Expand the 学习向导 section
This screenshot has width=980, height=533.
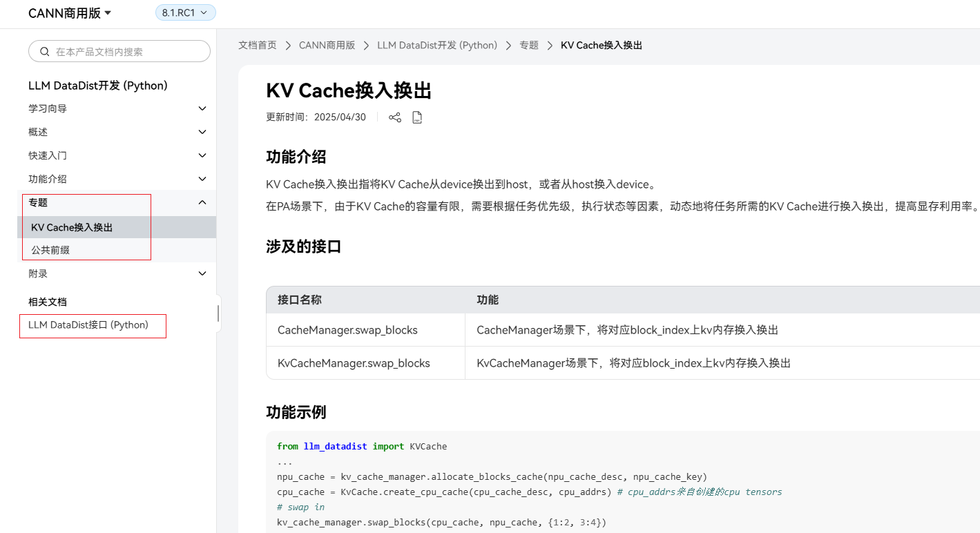click(202, 108)
